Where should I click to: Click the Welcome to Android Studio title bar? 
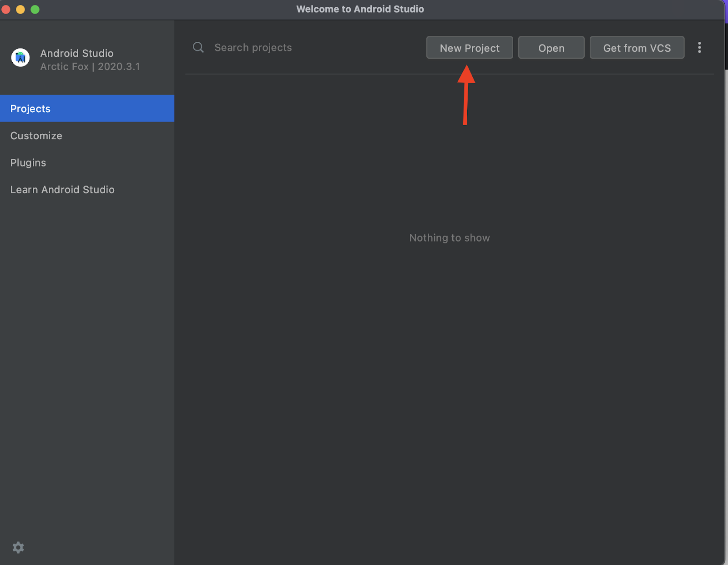(x=360, y=9)
